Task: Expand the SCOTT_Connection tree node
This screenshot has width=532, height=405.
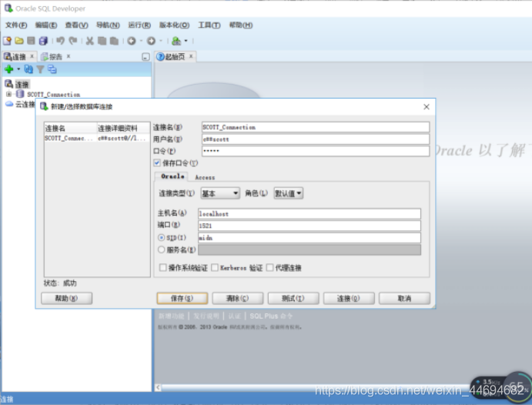Action: point(8,94)
